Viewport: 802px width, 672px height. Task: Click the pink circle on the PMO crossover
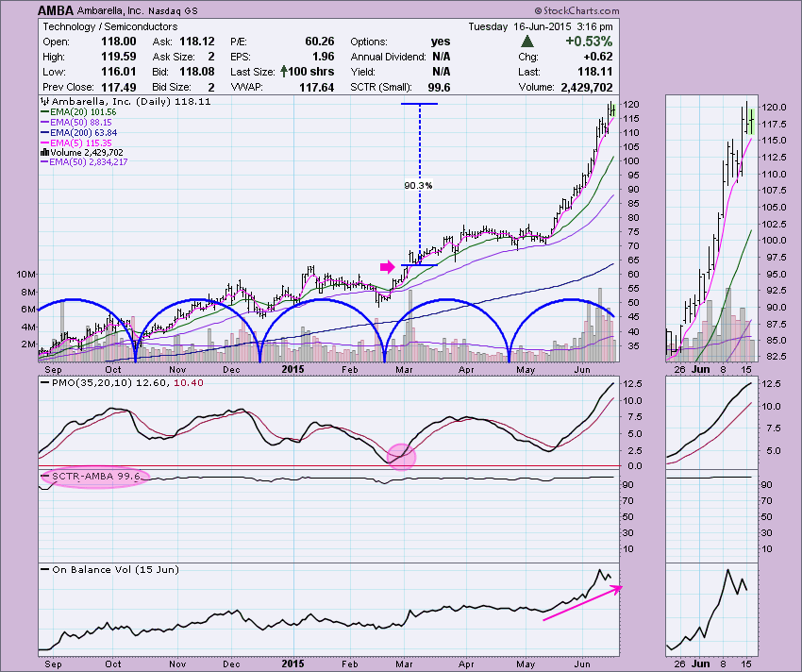(401, 455)
